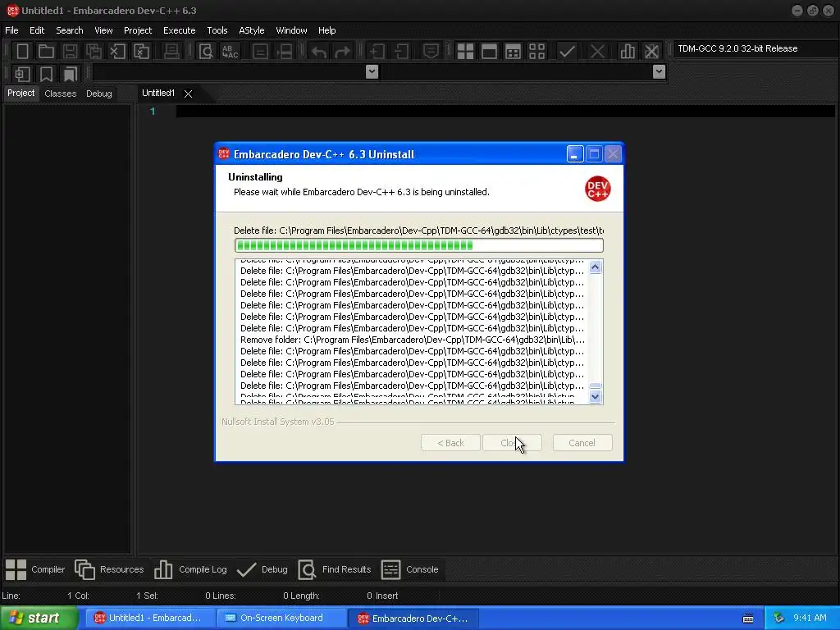This screenshot has width=840, height=630.
Task: Open the Execute menu
Action: tap(180, 30)
